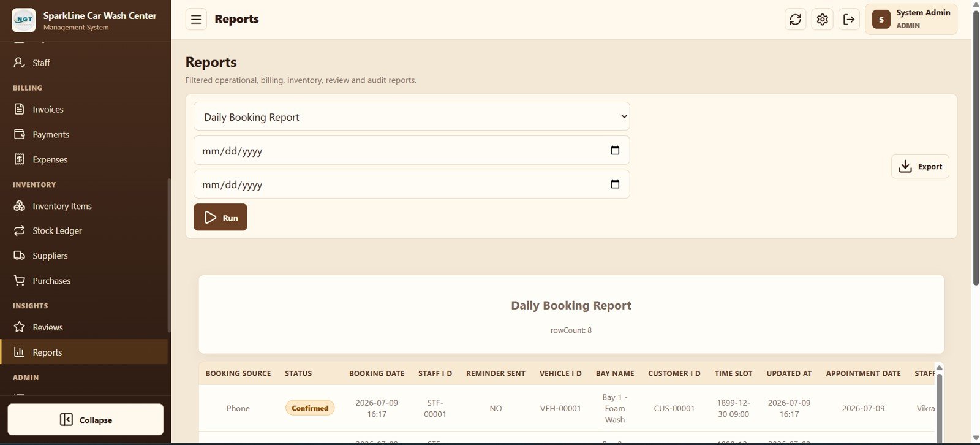Click the VEH-00001 vehicle cell
The width and height of the screenshot is (980, 445).
tap(560, 408)
